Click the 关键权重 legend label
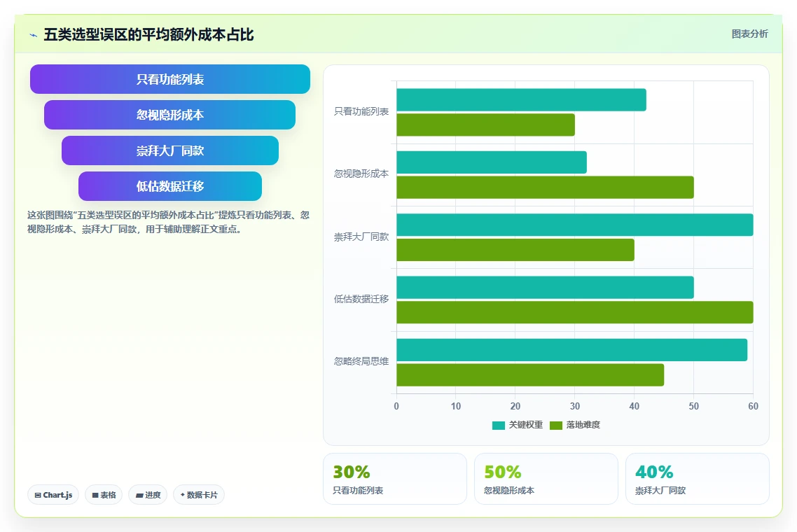The width and height of the screenshot is (797, 532). [x=525, y=425]
